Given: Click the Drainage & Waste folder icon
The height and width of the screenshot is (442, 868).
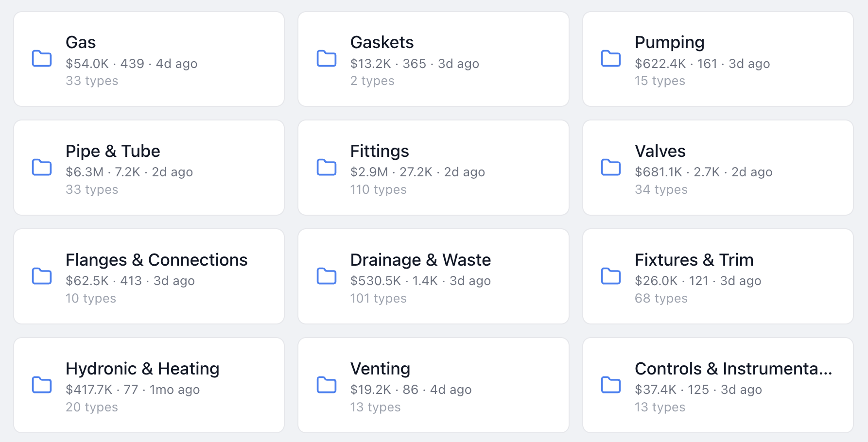Looking at the screenshot, I should tap(327, 276).
